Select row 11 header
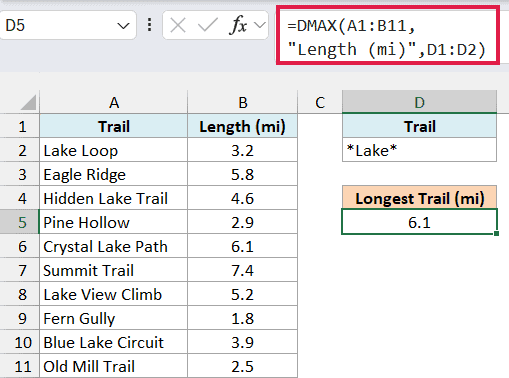509x378 pixels. point(20,366)
